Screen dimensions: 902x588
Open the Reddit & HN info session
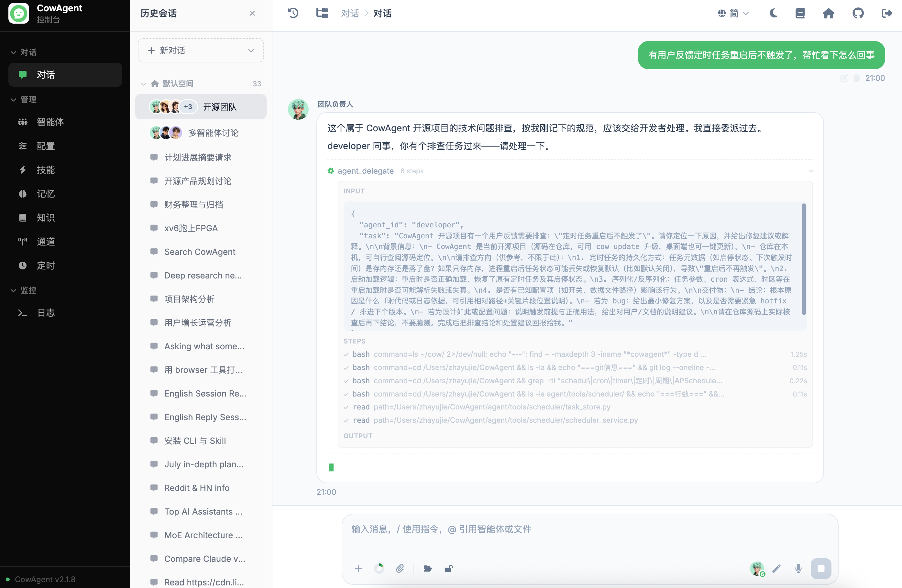click(x=201, y=488)
